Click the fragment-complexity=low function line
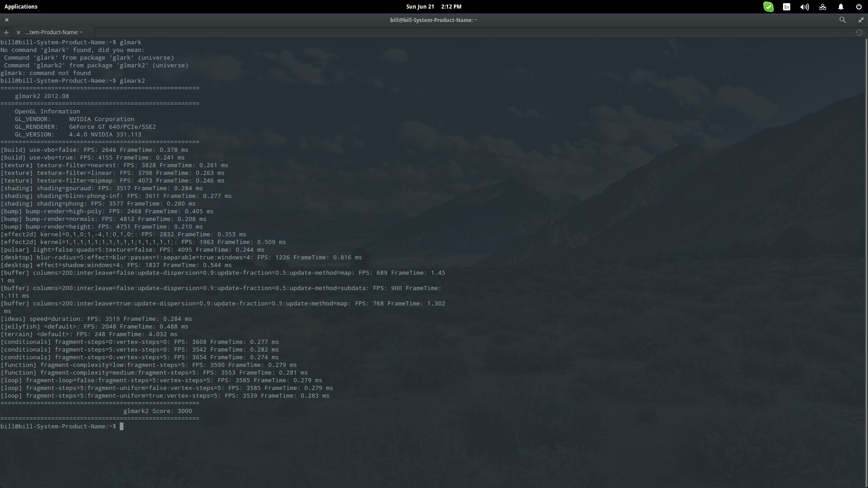This screenshot has width=868, height=488. click(x=149, y=365)
